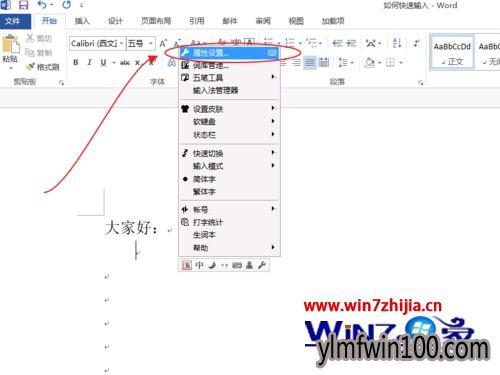Click the align right icon
Viewport: 500px width, 375px height.
tap(296, 62)
